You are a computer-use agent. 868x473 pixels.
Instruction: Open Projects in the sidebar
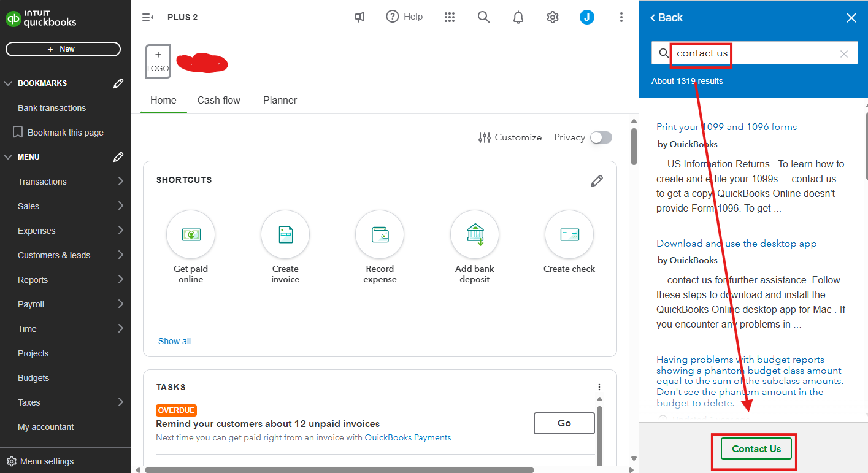click(33, 353)
